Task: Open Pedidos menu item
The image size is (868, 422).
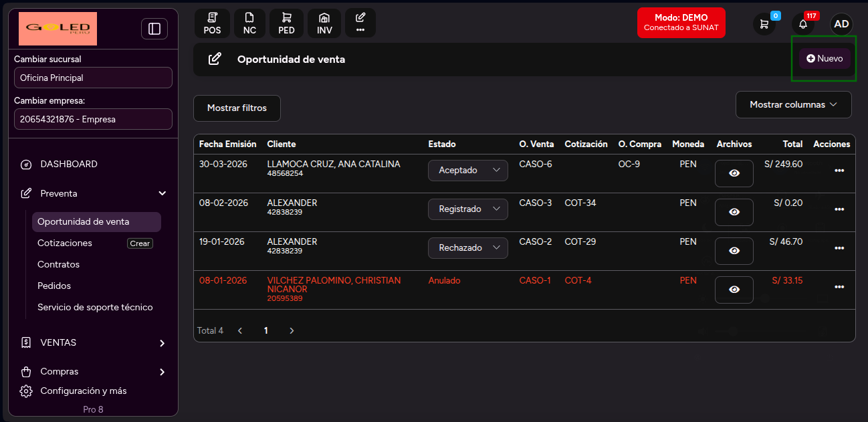Action: 54,286
